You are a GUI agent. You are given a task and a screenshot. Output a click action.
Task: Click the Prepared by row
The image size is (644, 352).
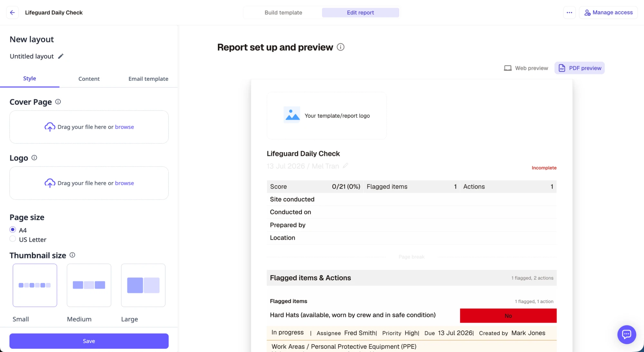coord(412,225)
